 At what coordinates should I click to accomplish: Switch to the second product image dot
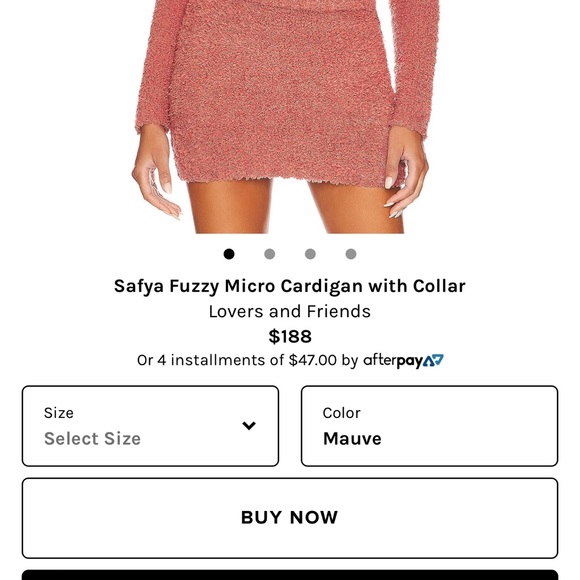tap(270, 254)
